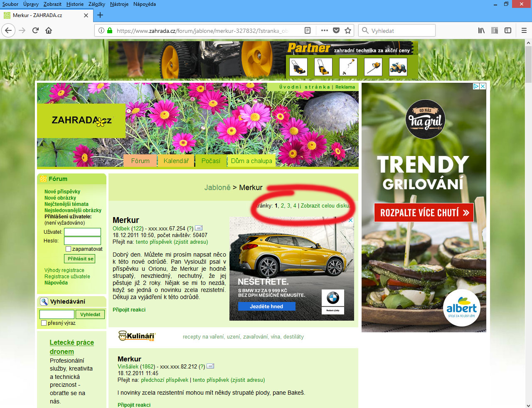The width and height of the screenshot is (532, 408).
Task: Open the Nástroje menu
Action: 119,4
